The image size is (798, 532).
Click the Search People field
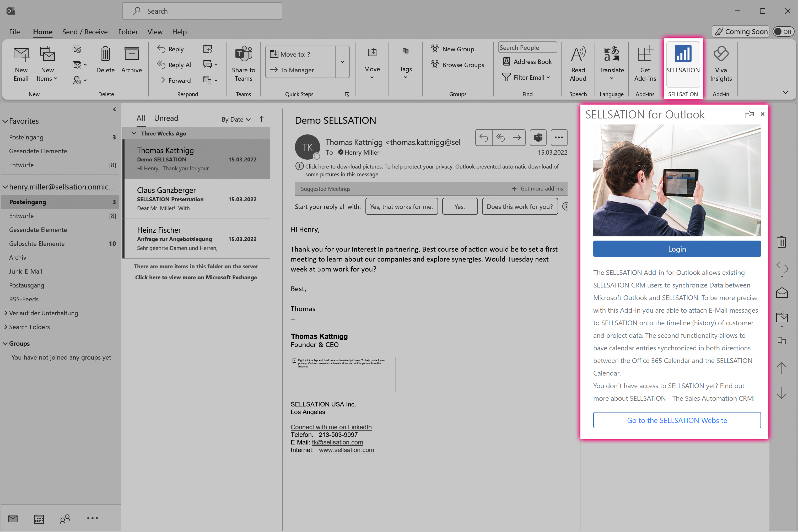pos(527,47)
